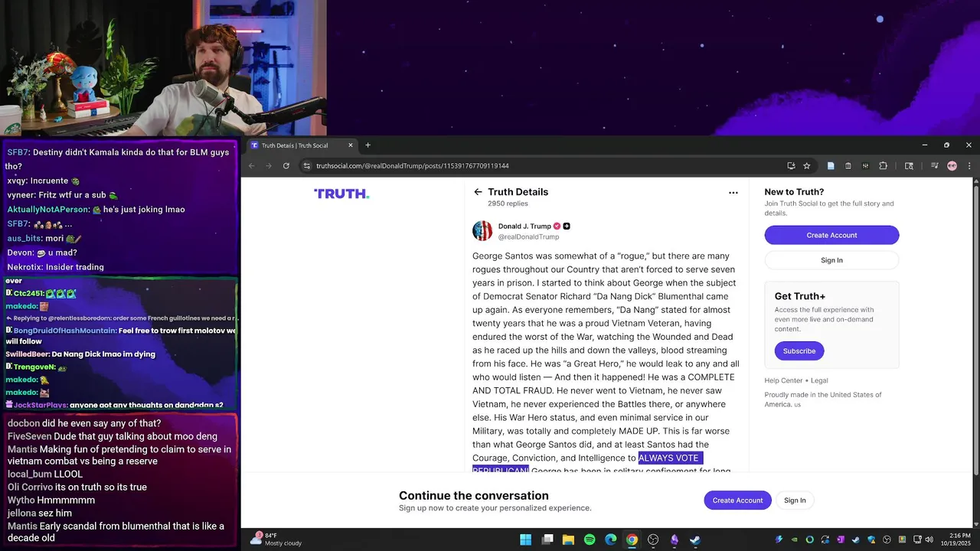The image size is (980, 551).
Task: Click the volume icon in system tray
Action: 929,540
